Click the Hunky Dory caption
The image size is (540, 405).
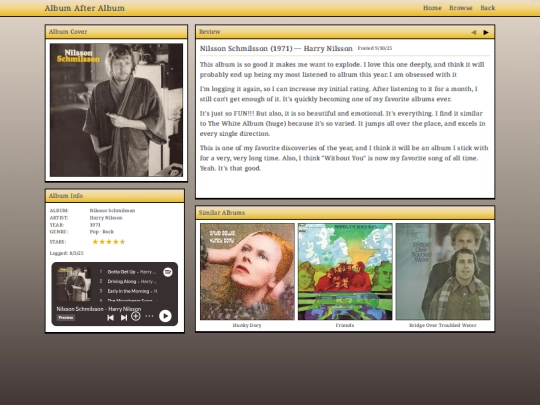[x=247, y=325]
